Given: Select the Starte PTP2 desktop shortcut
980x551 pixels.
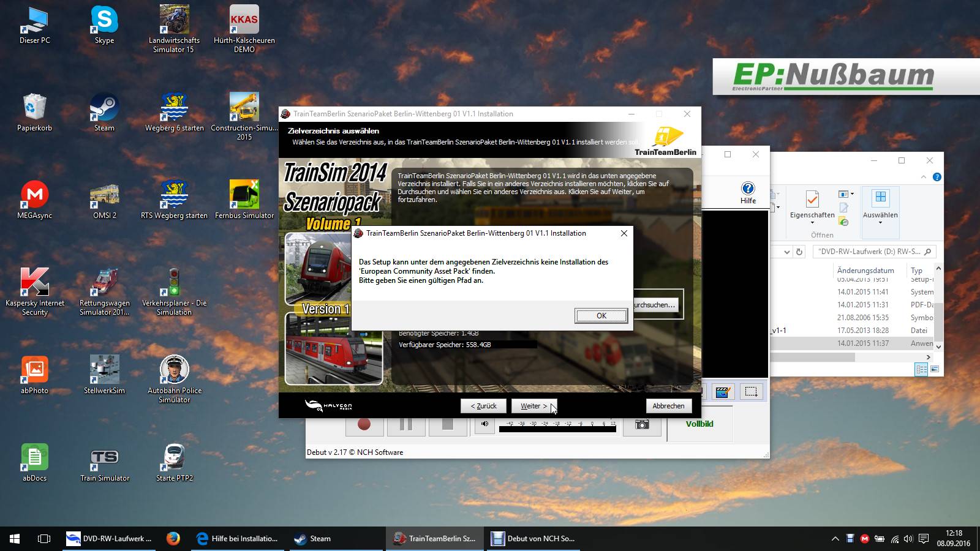Looking at the screenshot, I should click(175, 463).
